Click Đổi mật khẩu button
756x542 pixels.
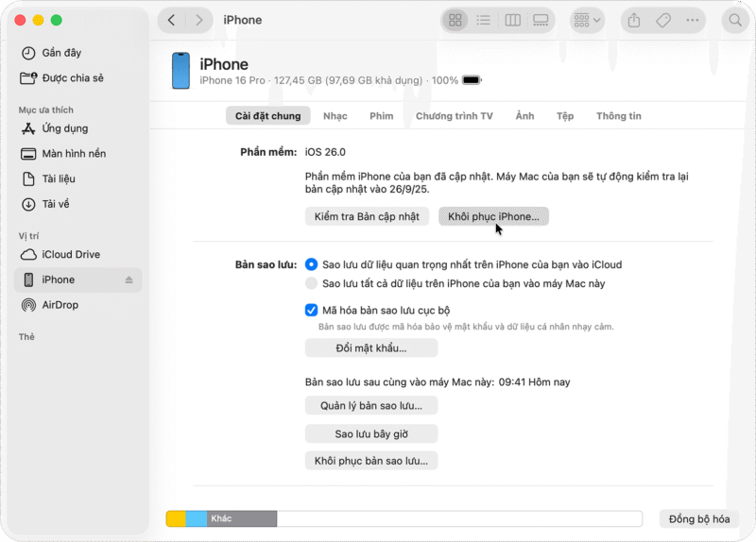371,347
